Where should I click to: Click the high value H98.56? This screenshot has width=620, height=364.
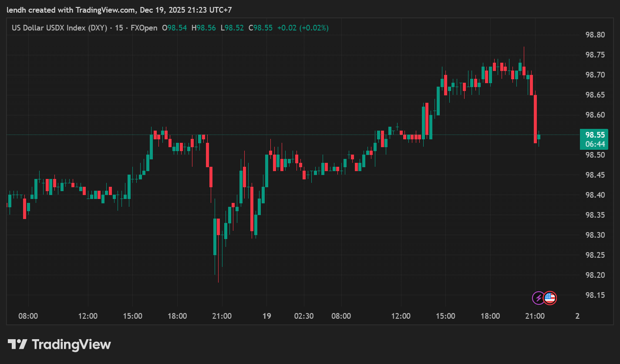click(204, 28)
